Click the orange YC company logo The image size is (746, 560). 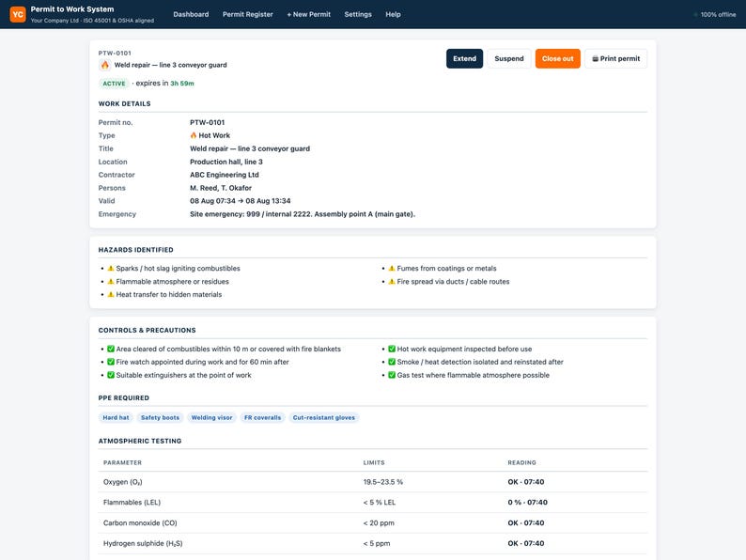(18, 14)
